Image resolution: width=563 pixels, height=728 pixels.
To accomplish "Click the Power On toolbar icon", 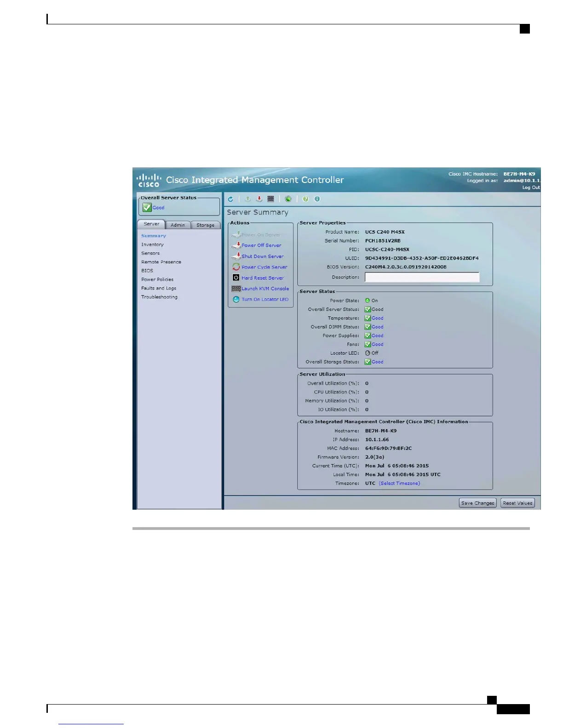I will [x=247, y=199].
